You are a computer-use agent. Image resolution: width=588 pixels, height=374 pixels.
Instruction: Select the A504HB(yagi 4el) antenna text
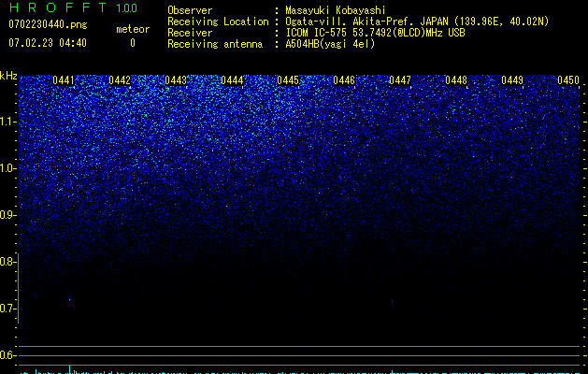[330, 44]
